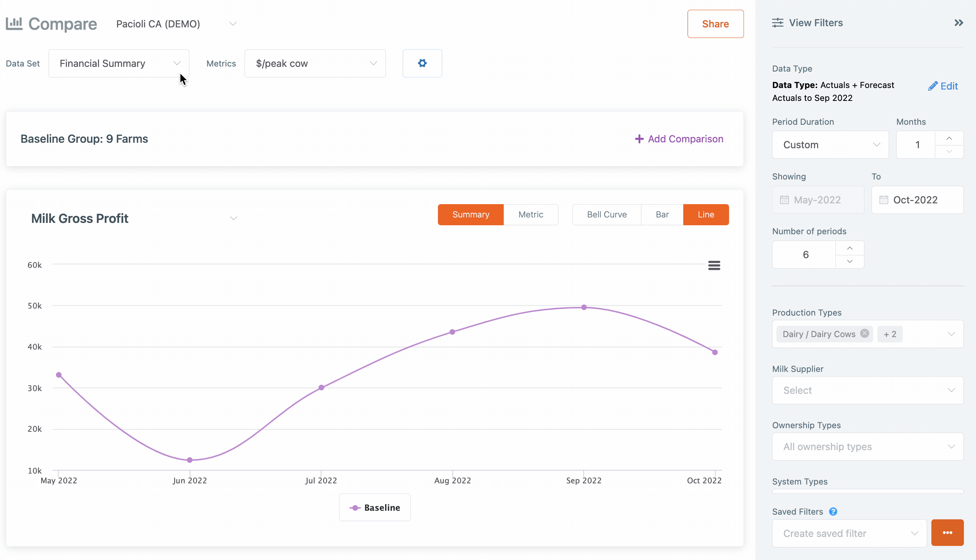Click the pencil Edit icon for Data Type
This screenshot has height=560, width=976.
coord(933,86)
